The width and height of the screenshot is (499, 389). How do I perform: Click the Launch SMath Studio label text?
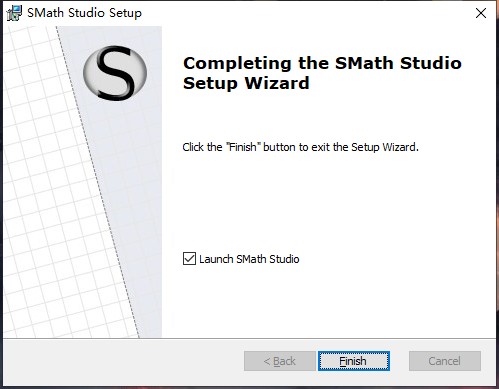[x=249, y=259]
